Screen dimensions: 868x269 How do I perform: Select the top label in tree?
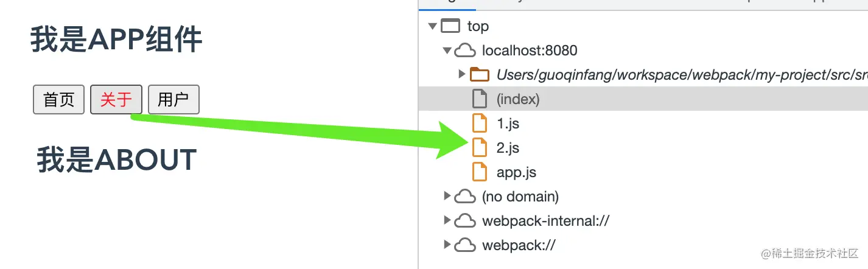pyautogui.click(x=478, y=27)
